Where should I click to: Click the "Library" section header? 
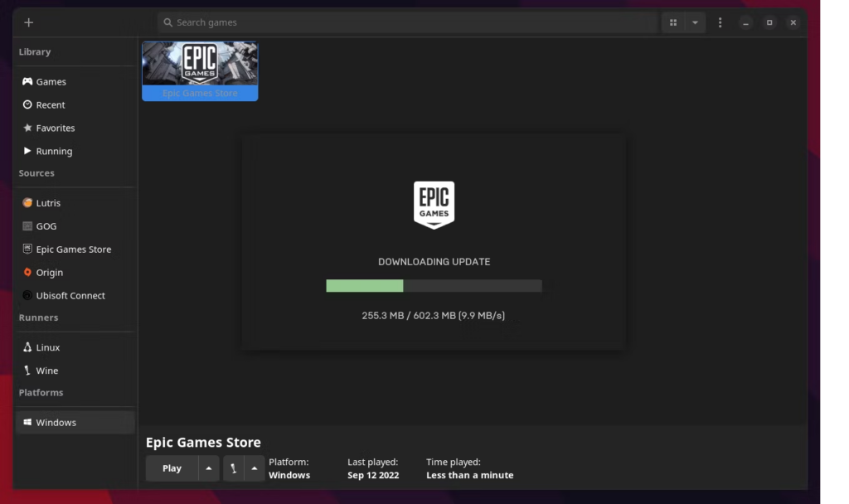[35, 52]
